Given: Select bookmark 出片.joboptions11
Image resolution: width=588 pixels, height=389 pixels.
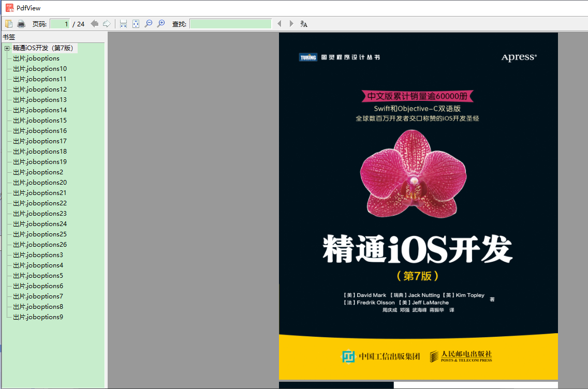Looking at the screenshot, I should click(x=40, y=79).
